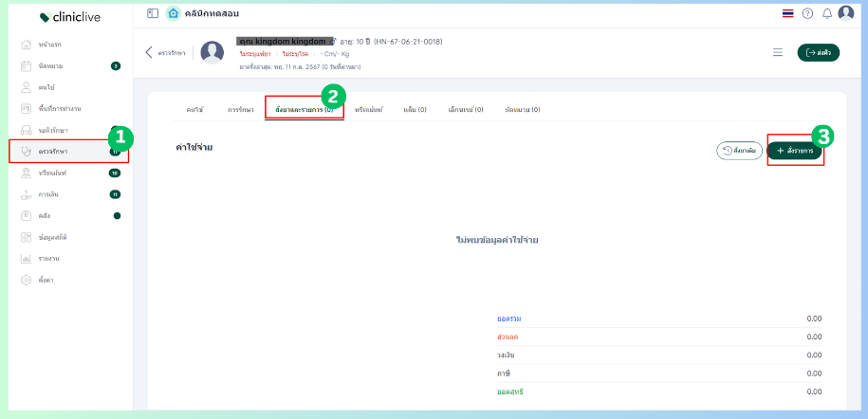Select the สั่งยาและรายการ (0) tab

point(305,110)
